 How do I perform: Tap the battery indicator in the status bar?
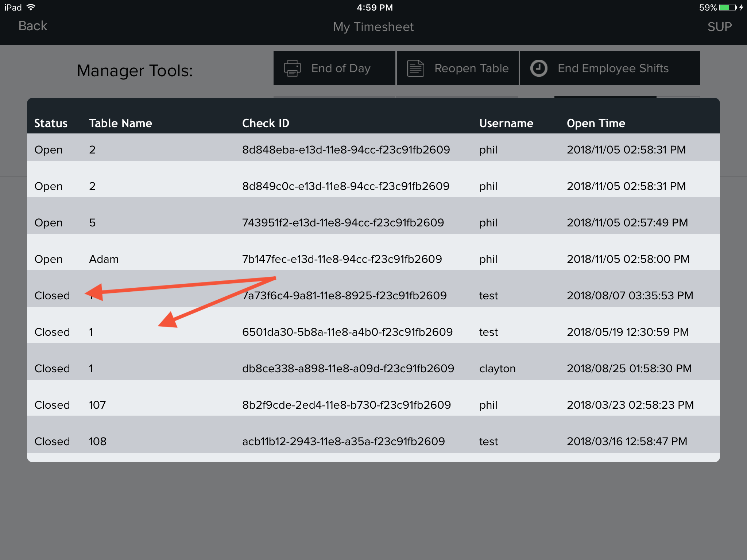coord(727,7)
